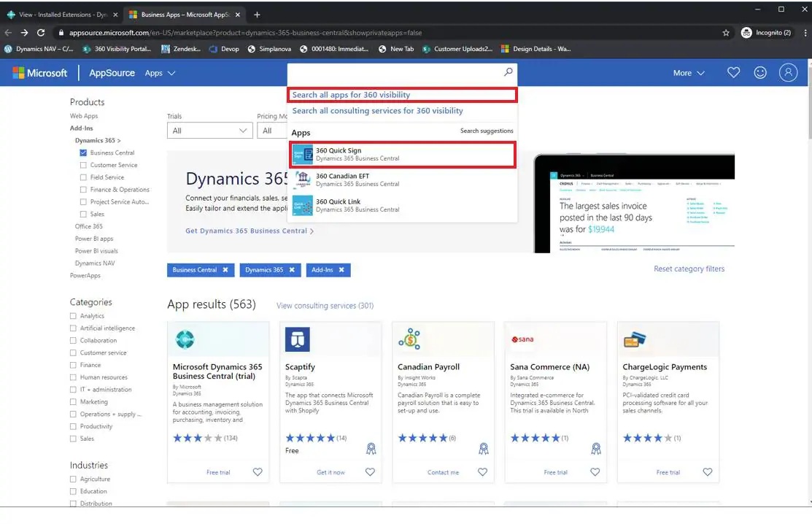
Task: Uncheck the Business Central checkbox
Action: [83, 153]
